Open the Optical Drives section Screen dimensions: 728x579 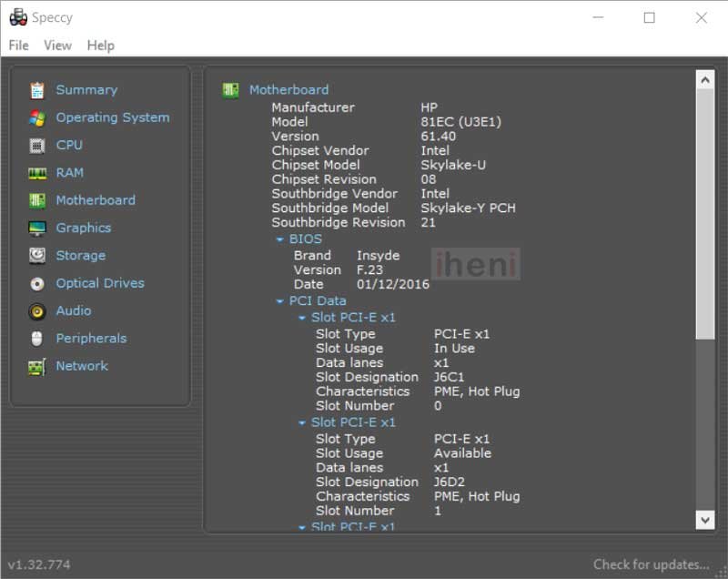click(100, 283)
